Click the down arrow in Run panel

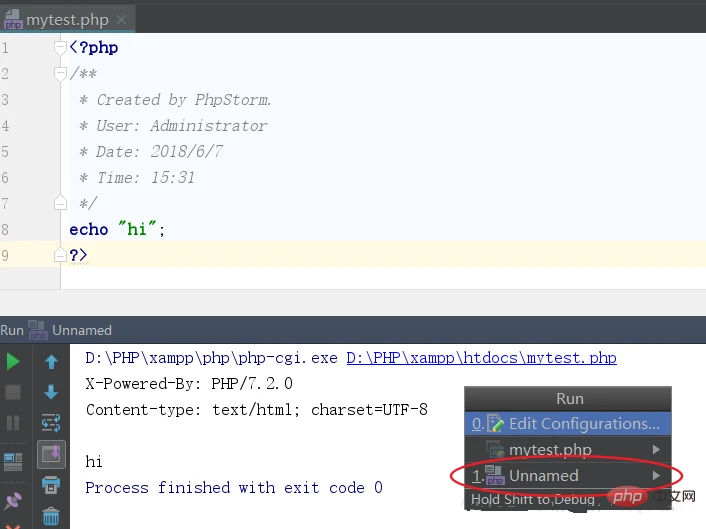click(51, 392)
